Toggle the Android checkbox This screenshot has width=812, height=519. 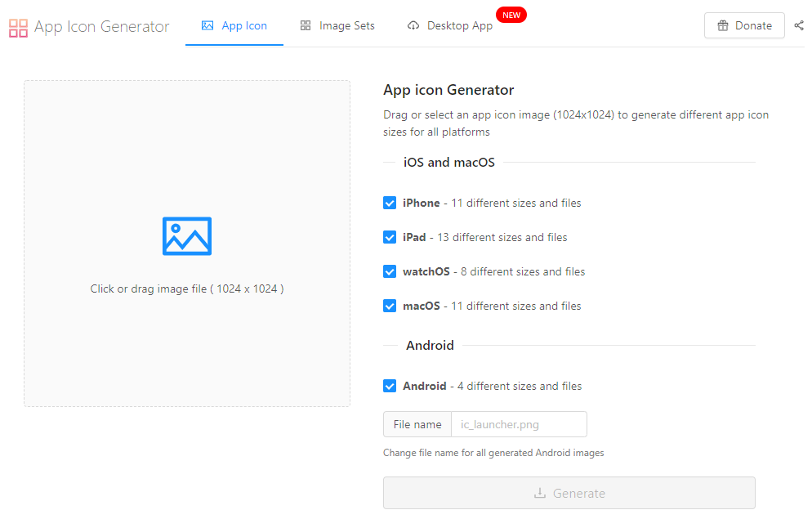coord(390,386)
